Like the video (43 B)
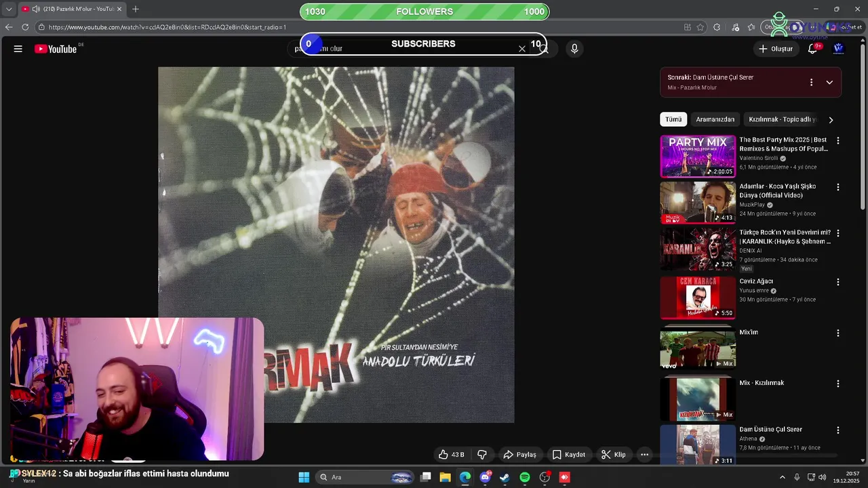This screenshot has height=488, width=868. coord(451,454)
